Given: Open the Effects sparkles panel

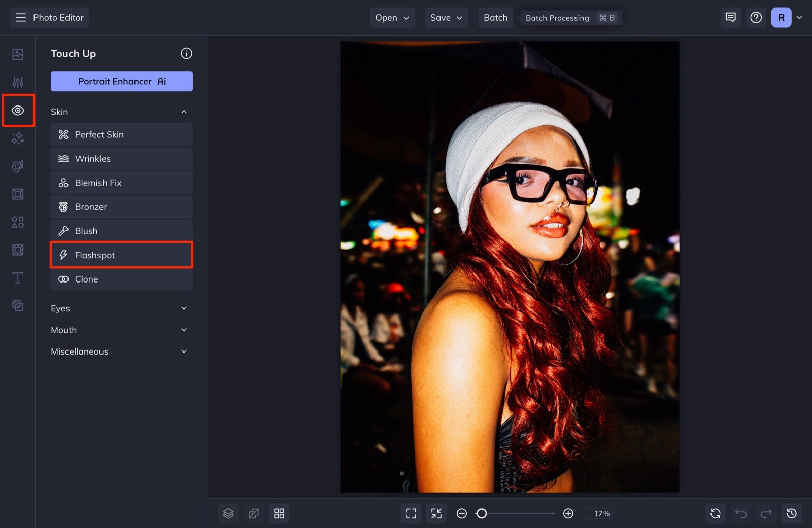Looking at the screenshot, I should (x=18, y=138).
